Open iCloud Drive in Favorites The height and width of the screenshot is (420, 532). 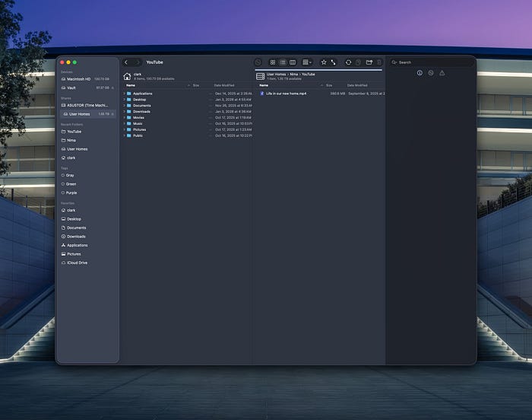coord(88,262)
